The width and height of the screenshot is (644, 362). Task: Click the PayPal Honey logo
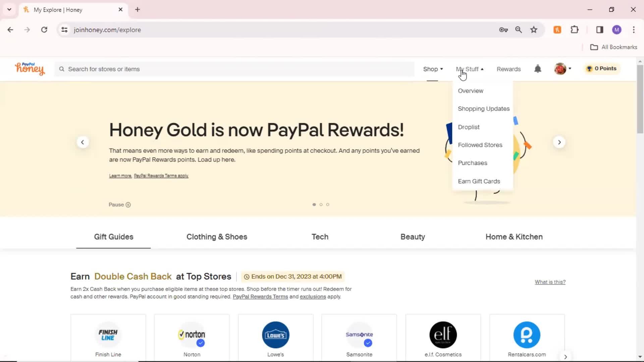[30, 69]
